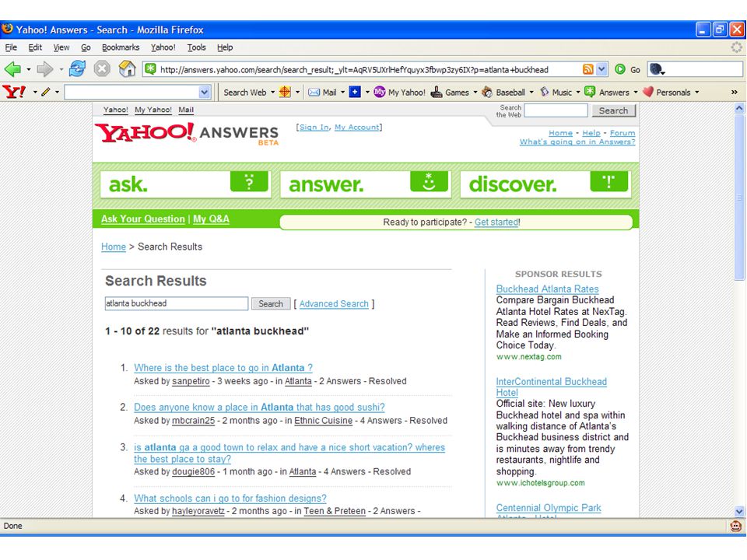Click the Advanced Search link
The width and height of the screenshot is (747, 560).
click(x=334, y=304)
